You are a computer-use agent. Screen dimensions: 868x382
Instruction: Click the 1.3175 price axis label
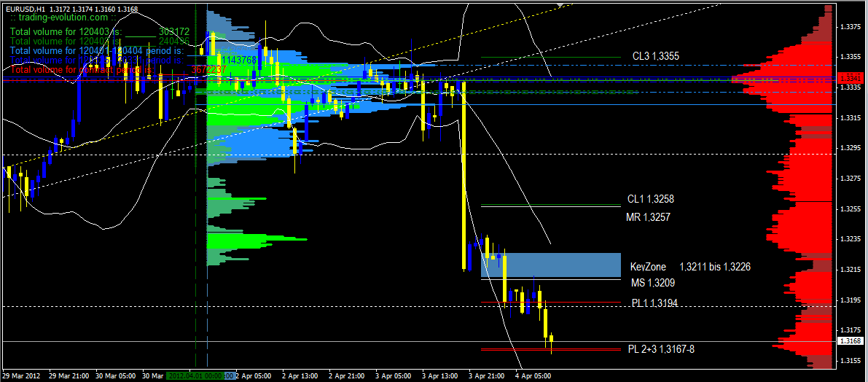coord(850,330)
